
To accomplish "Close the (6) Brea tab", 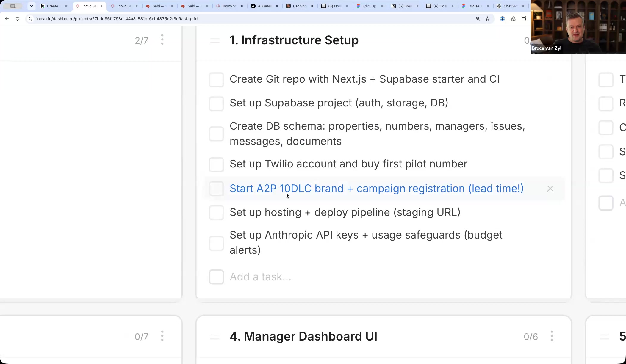I will pyautogui.click(x=417, y=6).
